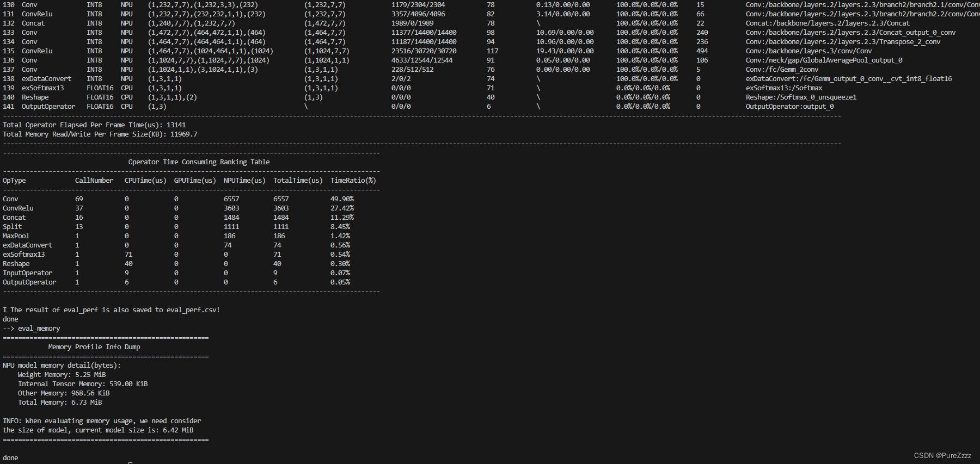Click 'exSoftmax13:/Softmax' path text
980x464 pixels.
click(x=784, y=88)
